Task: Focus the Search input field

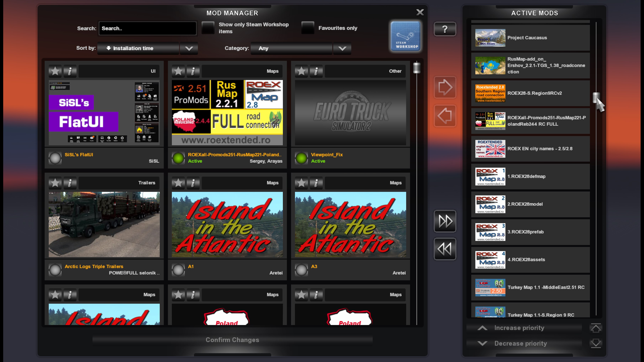Action: (147, 28)
